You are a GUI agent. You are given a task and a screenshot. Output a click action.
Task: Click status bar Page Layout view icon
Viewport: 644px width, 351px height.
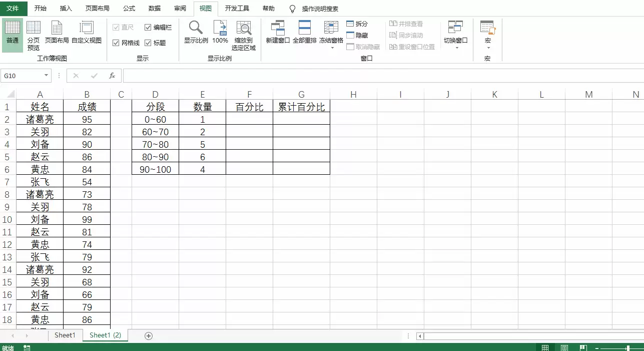(564, 347)
